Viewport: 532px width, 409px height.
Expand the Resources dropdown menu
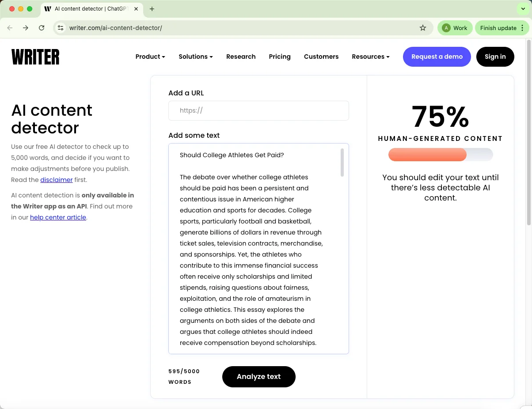pyautogui.click(x=371, y=57)
